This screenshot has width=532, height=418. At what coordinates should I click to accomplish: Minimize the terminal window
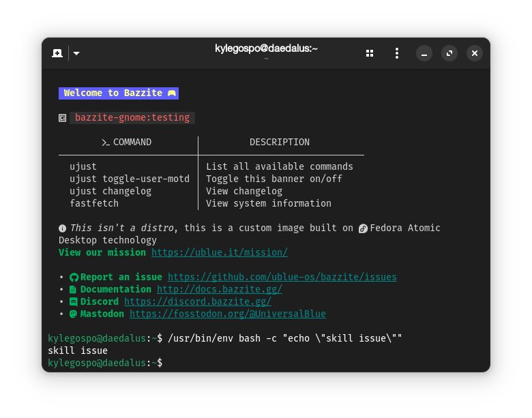point(424,53)
